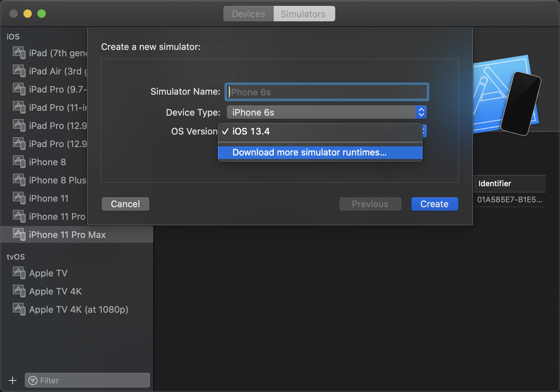560x392 pixels.
Task: Click the Xcode simulator blueprint image
Action: [507, 95]
